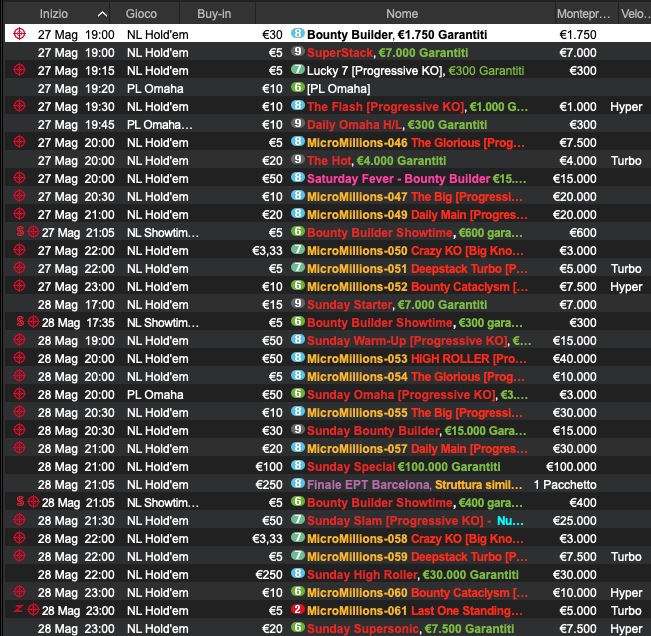Click the 7-max badge beside Sunday Slam
The width and height of the screenshot is (651, 636).
(x=297, y=519)
